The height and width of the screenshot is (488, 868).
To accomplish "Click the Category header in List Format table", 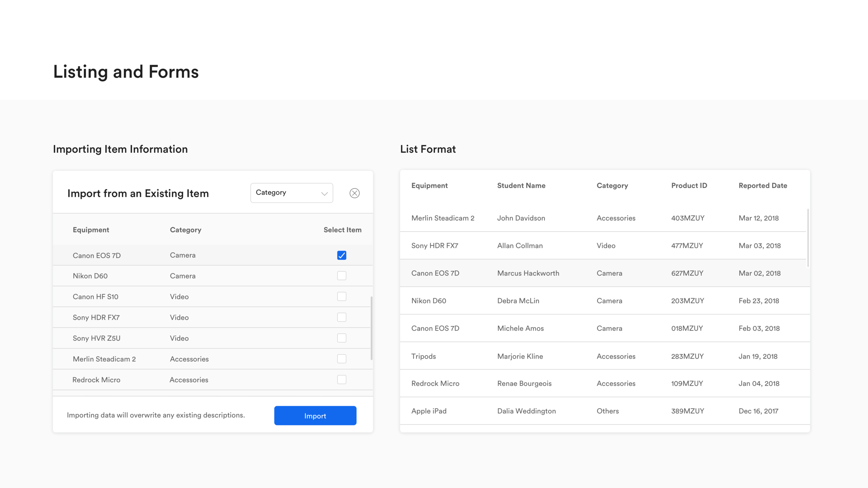I will [612, 185].
